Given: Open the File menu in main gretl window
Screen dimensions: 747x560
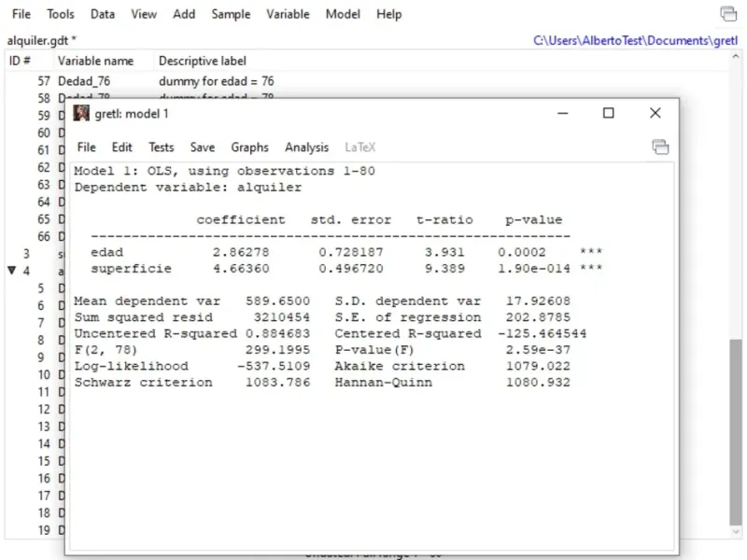Looking at the screenshot, I should (x=21, y=14).
